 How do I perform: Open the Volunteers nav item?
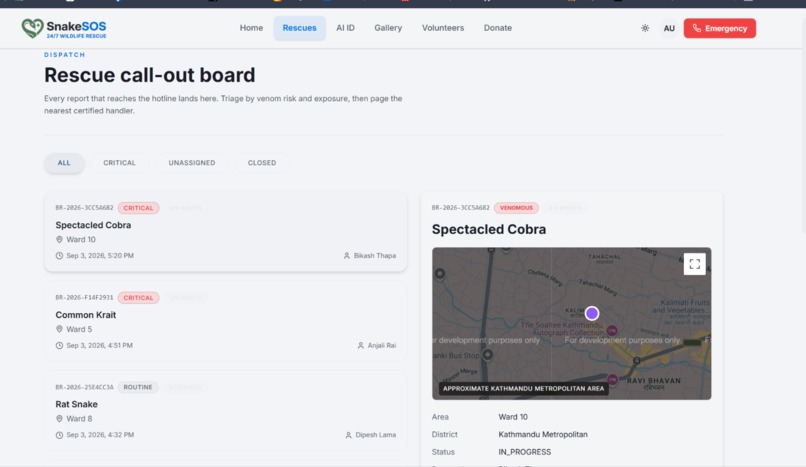coord(443,28)
